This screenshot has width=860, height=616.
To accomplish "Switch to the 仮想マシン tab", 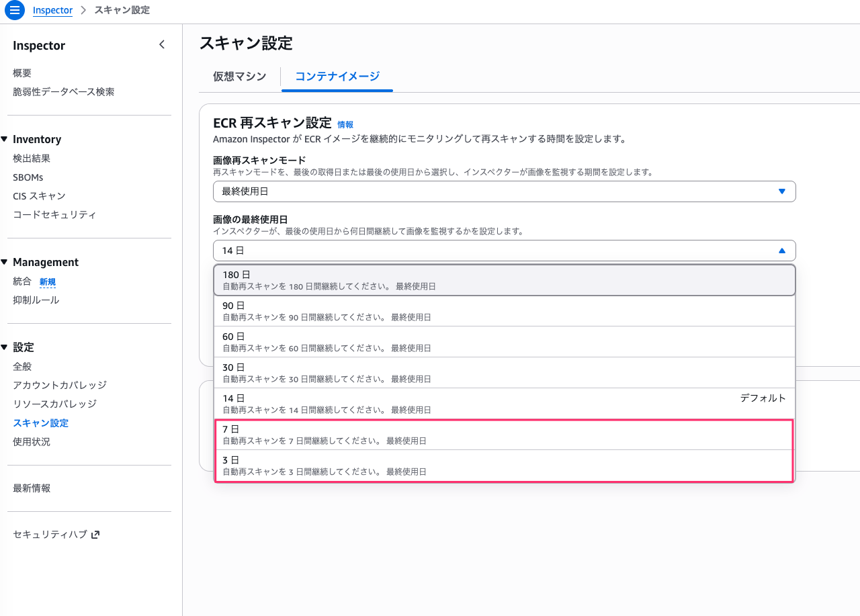I will click(240, 77).
